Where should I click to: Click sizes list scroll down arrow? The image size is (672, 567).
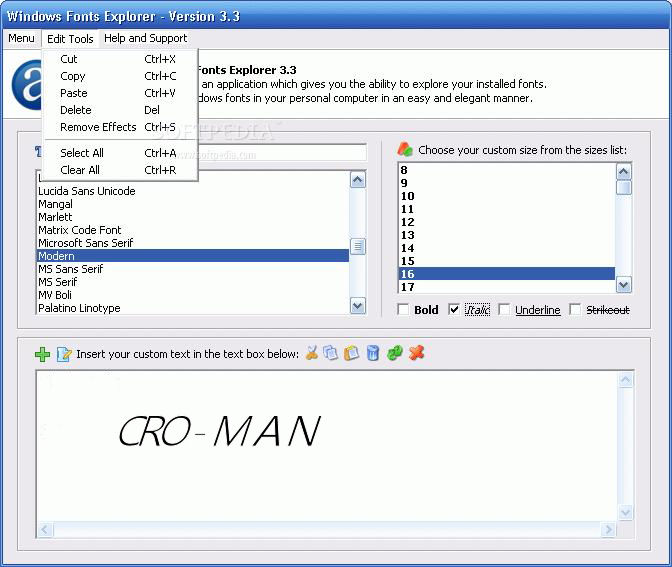624,285
